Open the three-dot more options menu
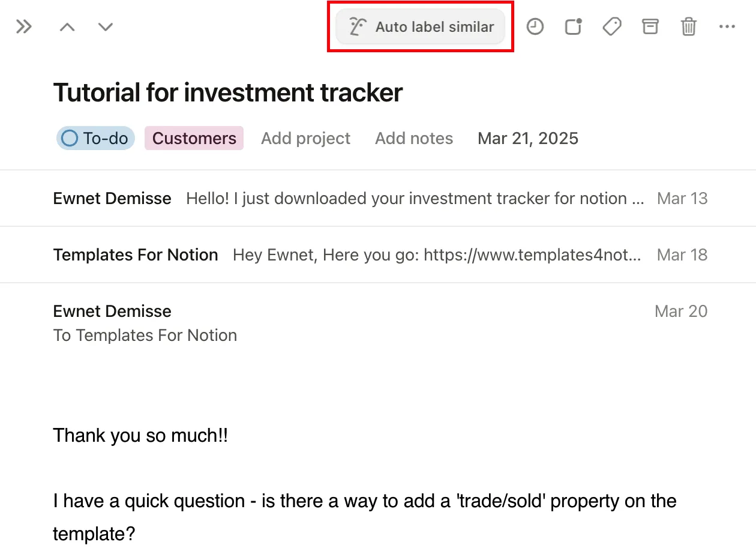The width and height of the screenshot is (756, 557). pyautogui.click(x=727, y=26)
